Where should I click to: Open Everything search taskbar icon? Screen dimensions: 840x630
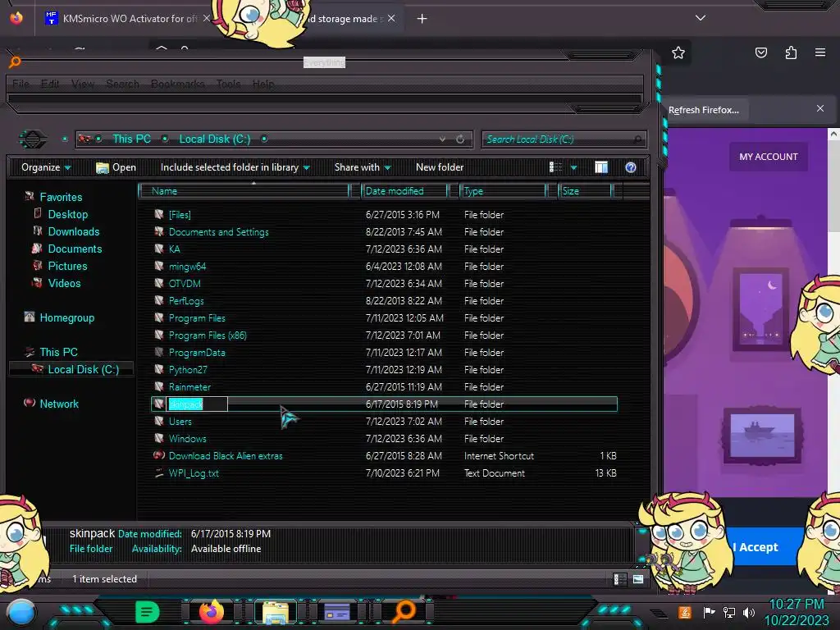coord(404,612)
